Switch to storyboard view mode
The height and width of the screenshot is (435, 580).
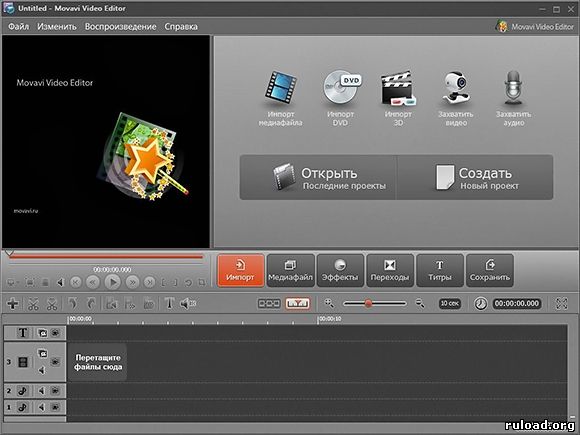[x=269, y=304]
